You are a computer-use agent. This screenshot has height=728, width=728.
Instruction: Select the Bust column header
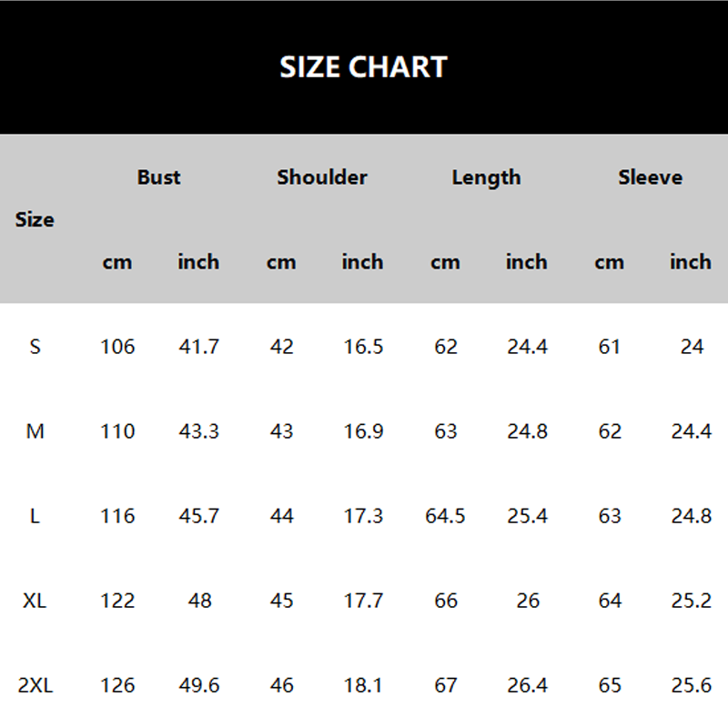coord(158,177)
